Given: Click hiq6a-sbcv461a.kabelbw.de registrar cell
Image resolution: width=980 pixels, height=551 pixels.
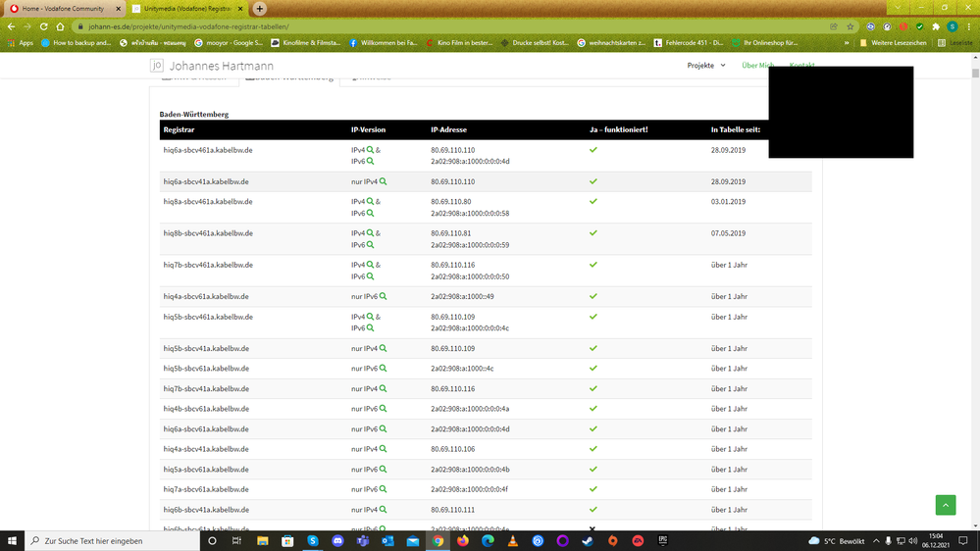Looking at the screenshot, I should [208, 150].
